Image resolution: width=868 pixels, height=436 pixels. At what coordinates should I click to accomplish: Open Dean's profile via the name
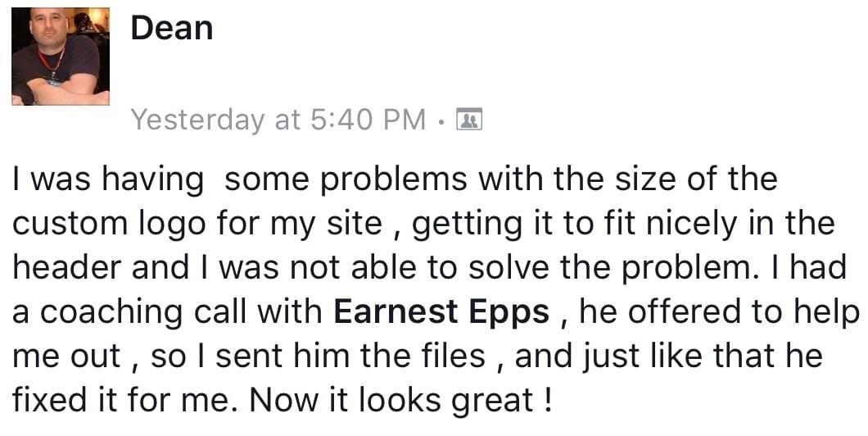click(172, 28)
